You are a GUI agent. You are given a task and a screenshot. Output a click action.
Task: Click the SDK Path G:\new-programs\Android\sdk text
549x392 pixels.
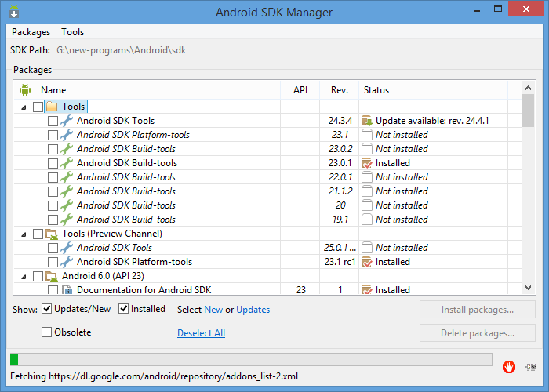(121, 50)
